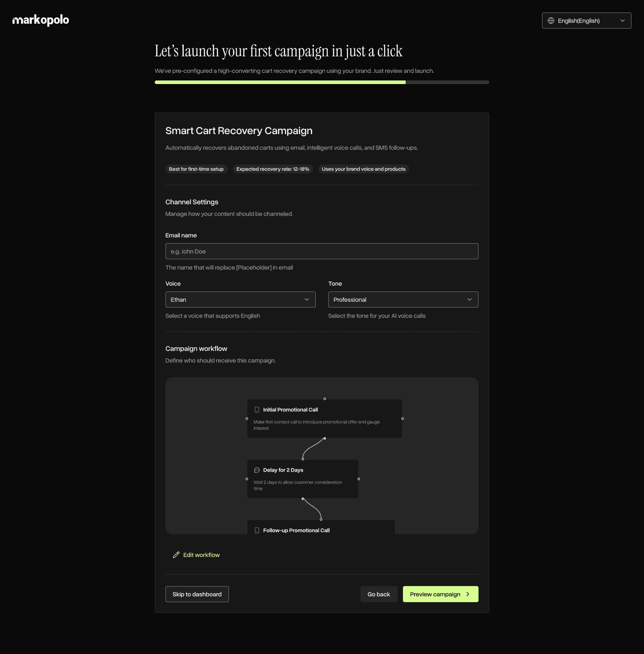Click the markopolo logo
The width and height of the screenshot is (644, 654).
coord(40,20)
